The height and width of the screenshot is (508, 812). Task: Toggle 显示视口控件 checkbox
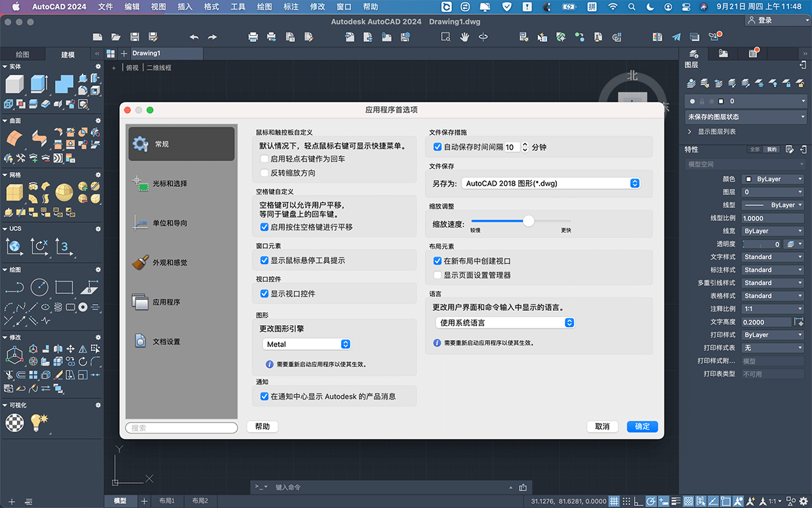pyautogui.click(x=265, y=294)
